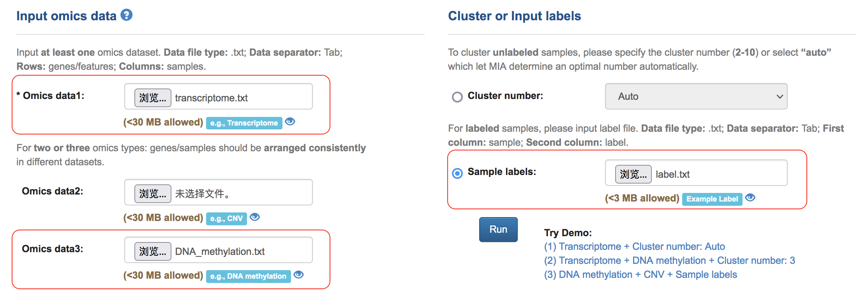Try demo 1: Transcriptome + Cluster number Auto
This screenshot has height=297, width=868.
pos(634,246)
